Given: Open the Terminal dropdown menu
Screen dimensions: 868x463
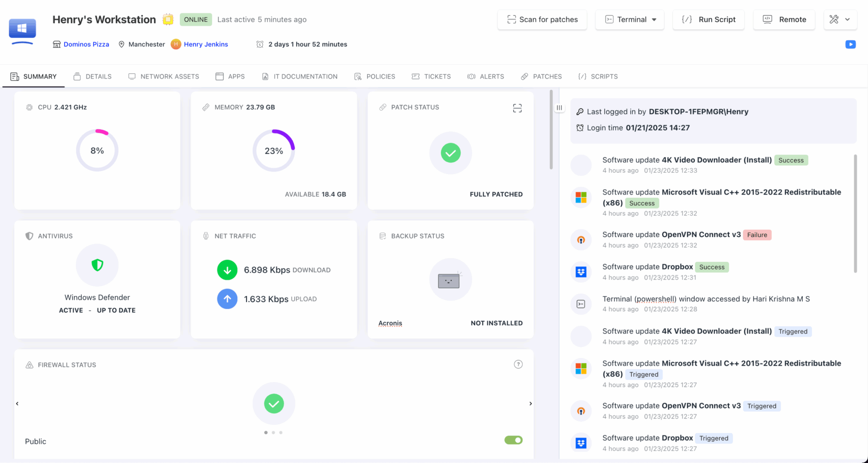Looking at the screenshot, I should click(654, 19).
